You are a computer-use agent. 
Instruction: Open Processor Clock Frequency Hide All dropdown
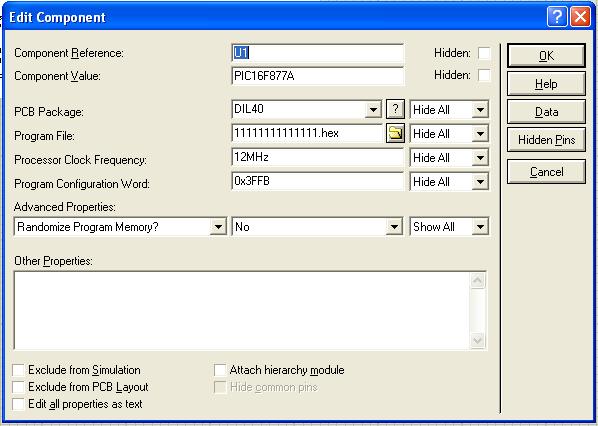click(x=480, y=158)
